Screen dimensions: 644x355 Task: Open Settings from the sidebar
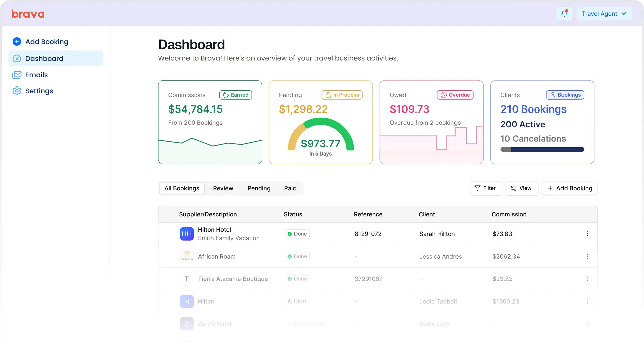tap(39, 91)
